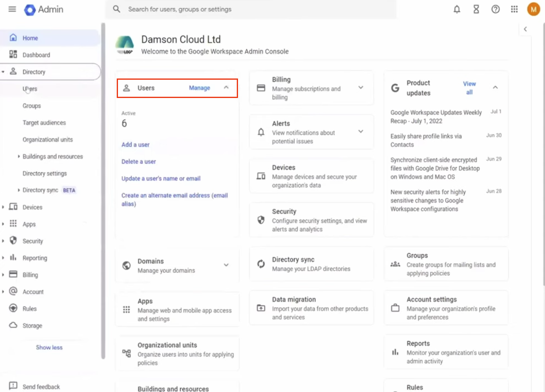Open Manage in the Users card
This screenshot has width=545, height=392.
[x=199, y=88]
